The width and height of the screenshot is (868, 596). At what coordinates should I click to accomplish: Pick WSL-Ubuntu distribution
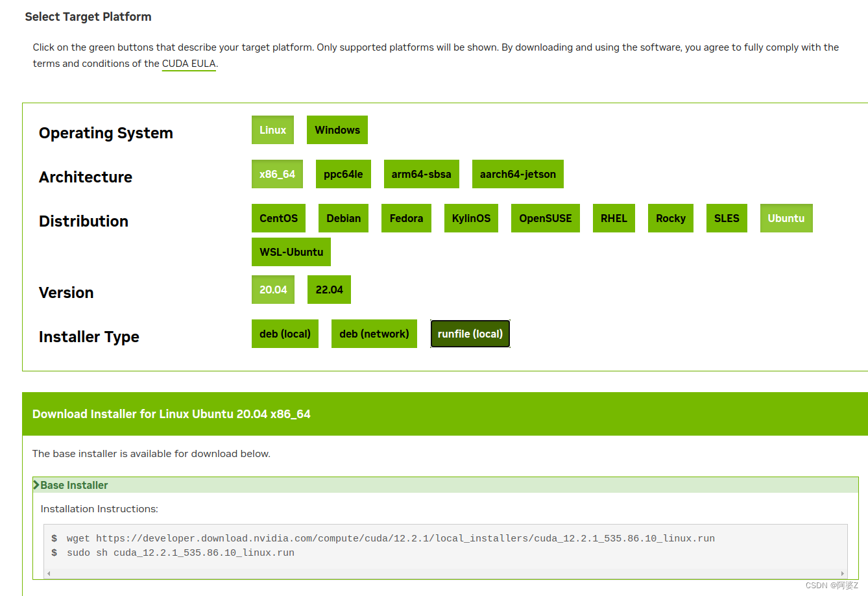[291, 252]
